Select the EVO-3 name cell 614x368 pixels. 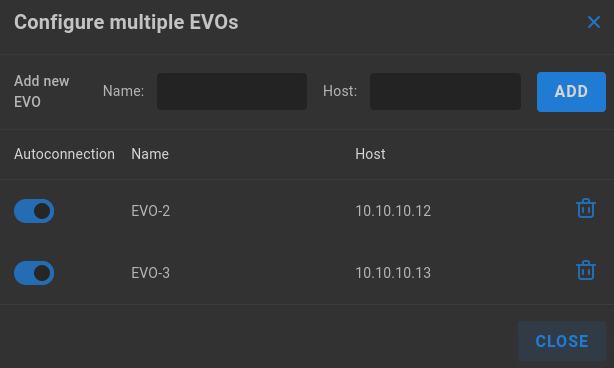click(150, 273)
